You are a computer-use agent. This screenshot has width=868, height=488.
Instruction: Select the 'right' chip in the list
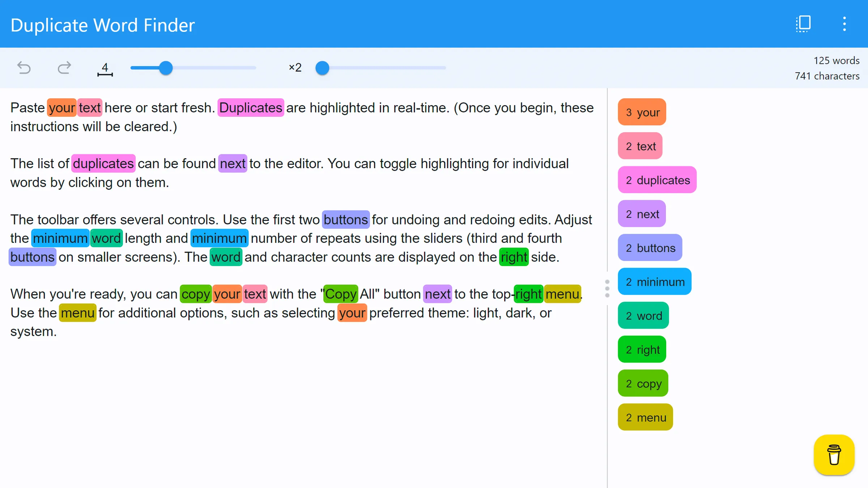(x=642, y=349)
